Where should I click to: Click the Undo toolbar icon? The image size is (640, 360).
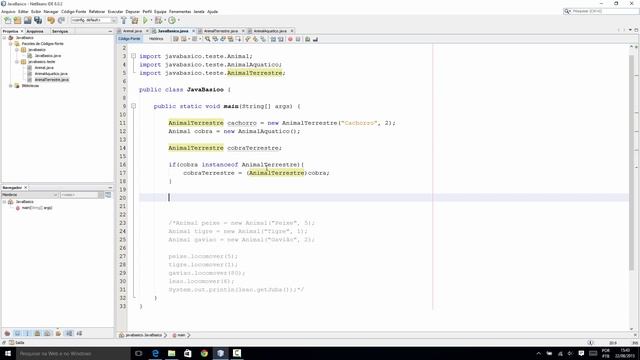point(51,20)
